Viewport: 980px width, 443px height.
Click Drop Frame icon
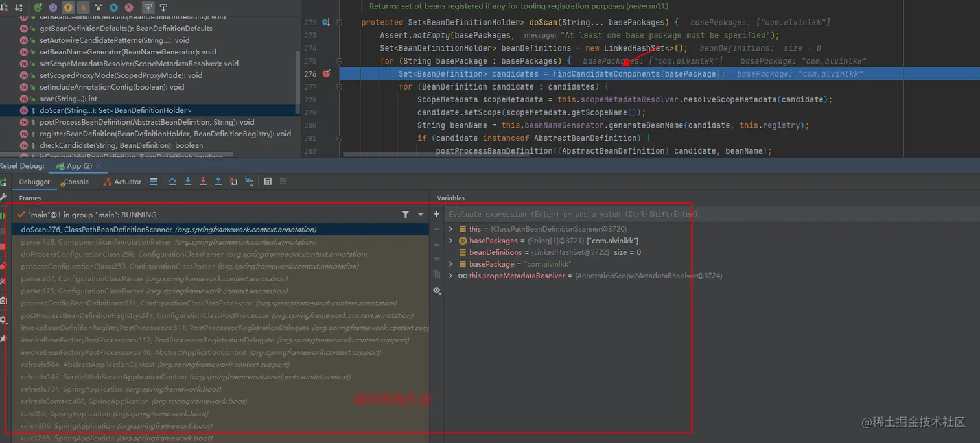pos(233,182)
